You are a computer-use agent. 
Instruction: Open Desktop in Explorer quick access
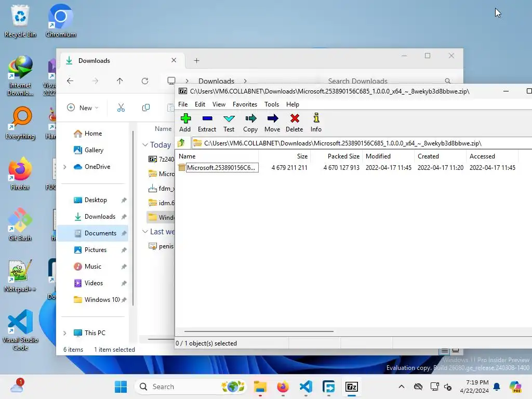(x=95, y=200)
